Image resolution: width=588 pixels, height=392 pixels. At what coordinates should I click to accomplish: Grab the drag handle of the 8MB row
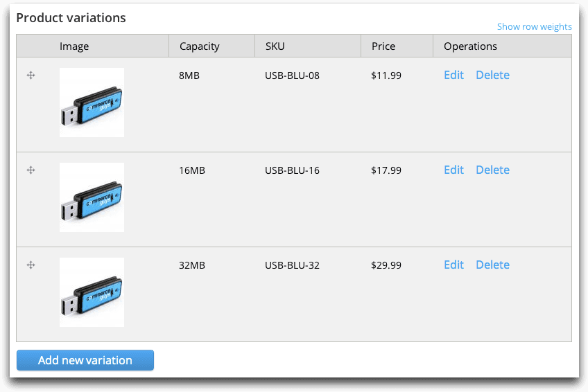click(x=31, y=75)
